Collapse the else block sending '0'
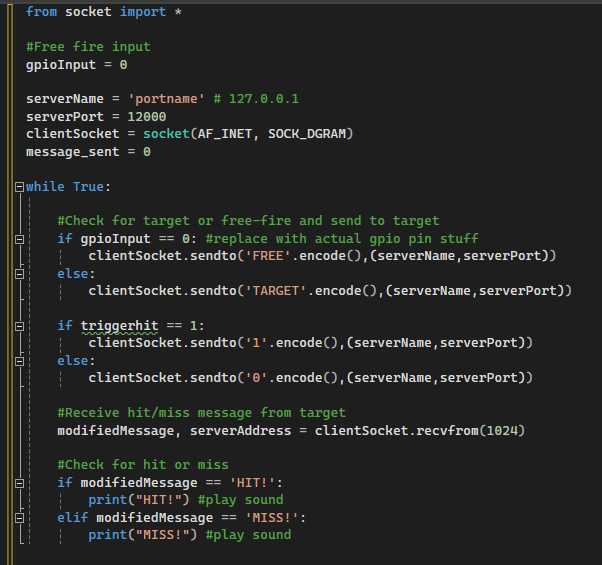The height and width of the screenshot is (565, 602). click(19, 361)
